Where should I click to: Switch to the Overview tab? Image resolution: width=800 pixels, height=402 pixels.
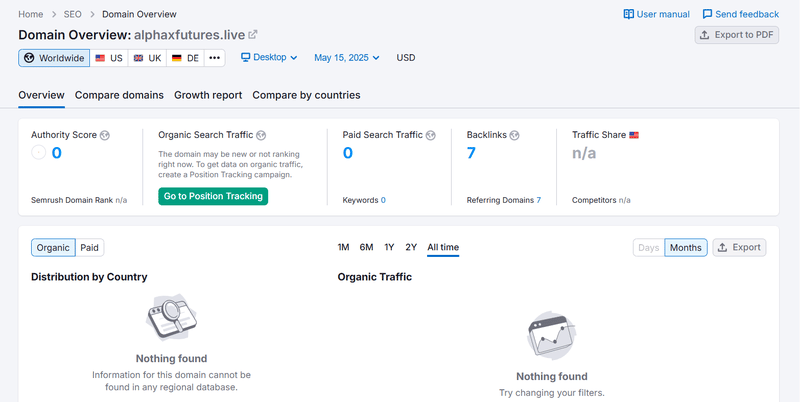tap(41, 95)
